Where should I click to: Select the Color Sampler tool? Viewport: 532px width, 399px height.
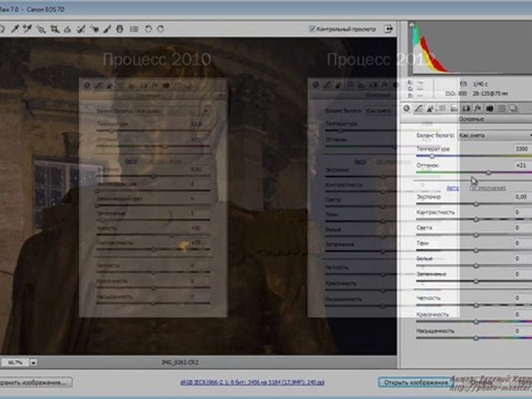click(x=28, y=29)
